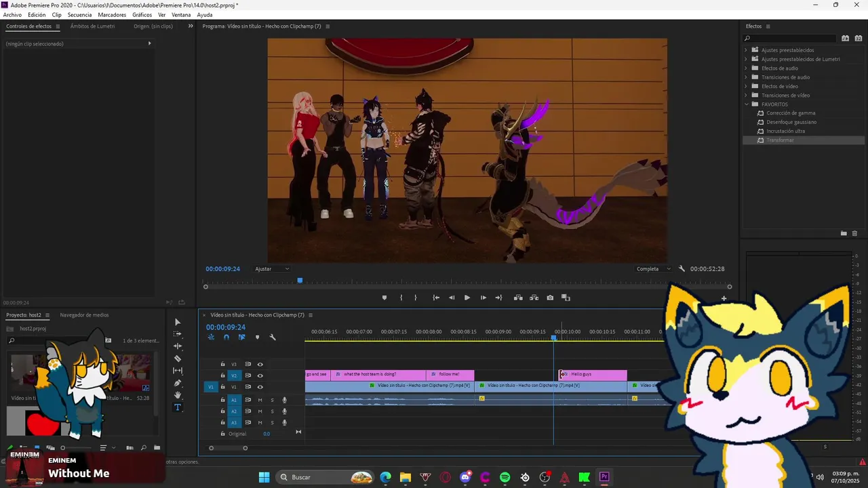The height and width of the screenshot is (488, 868).
Task: Toggle sync lock for track A1
Action: pyautogui.click(x=248, y=400)
